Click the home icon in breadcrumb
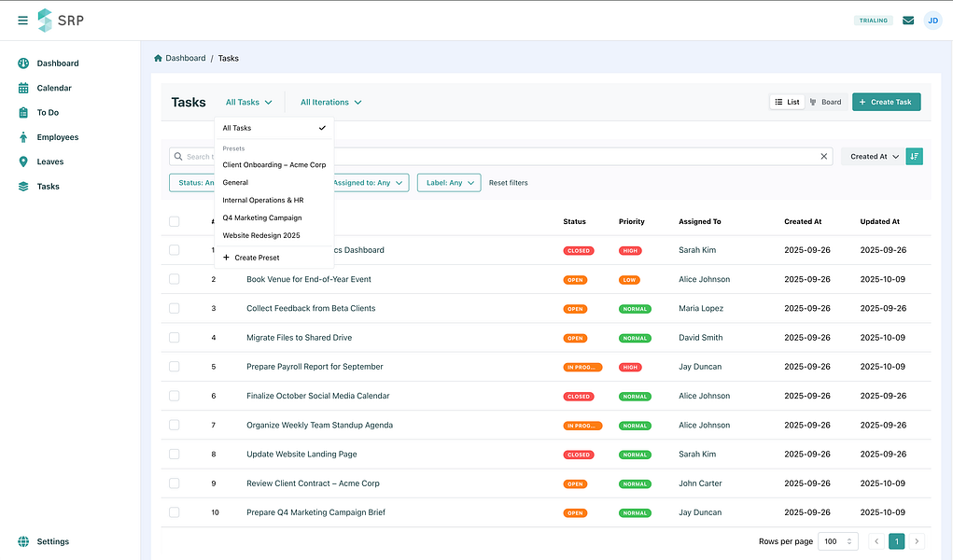Viewport: 953px width, 560px height. [159, 58]
